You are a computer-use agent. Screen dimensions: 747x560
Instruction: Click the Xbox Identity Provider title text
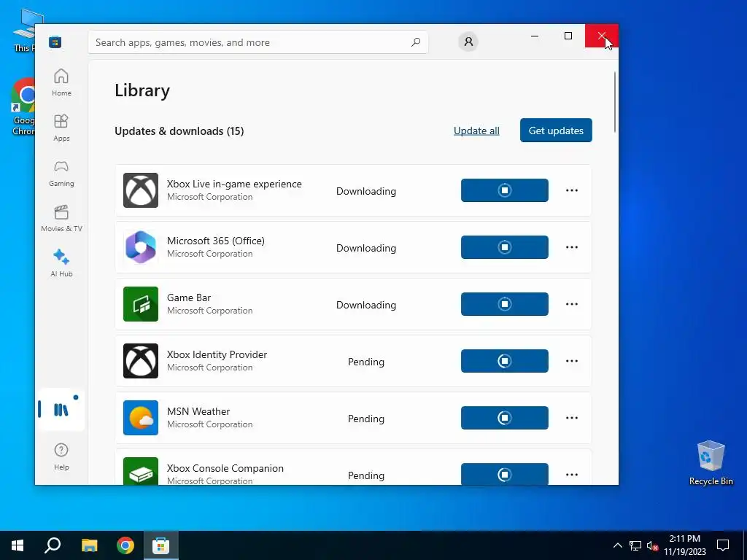coord(217,355)
